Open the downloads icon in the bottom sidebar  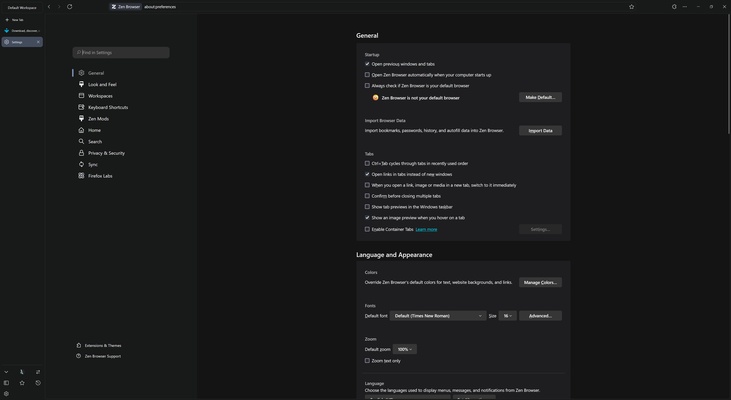coord(22,372)
